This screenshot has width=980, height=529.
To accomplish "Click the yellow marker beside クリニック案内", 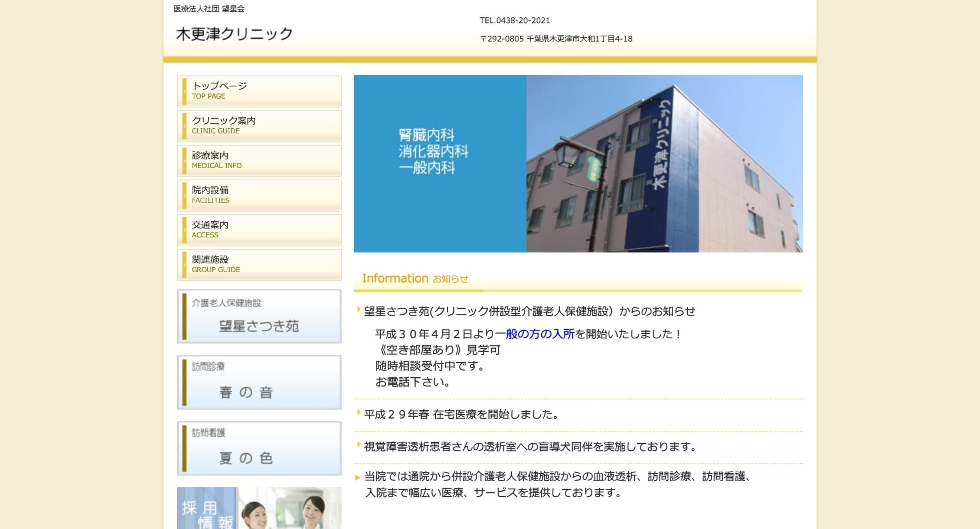I will coord(185,125).
